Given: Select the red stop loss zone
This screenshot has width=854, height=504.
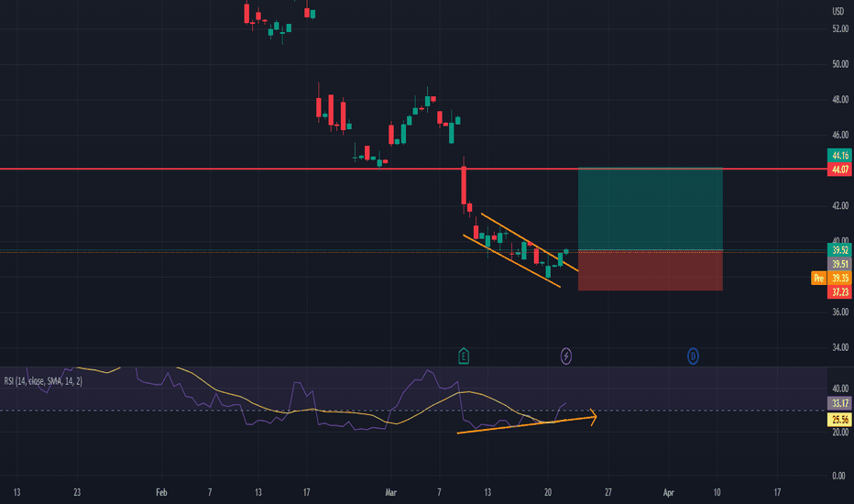Looking at the screenshot, I should [x=651, y=270].
